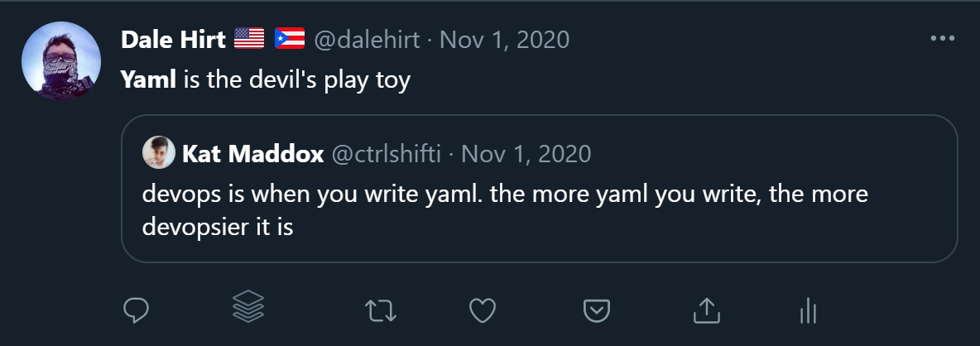Click Kat Maddox's small avatar
Screen dimensions: 980x346
[x=159, y=153]
